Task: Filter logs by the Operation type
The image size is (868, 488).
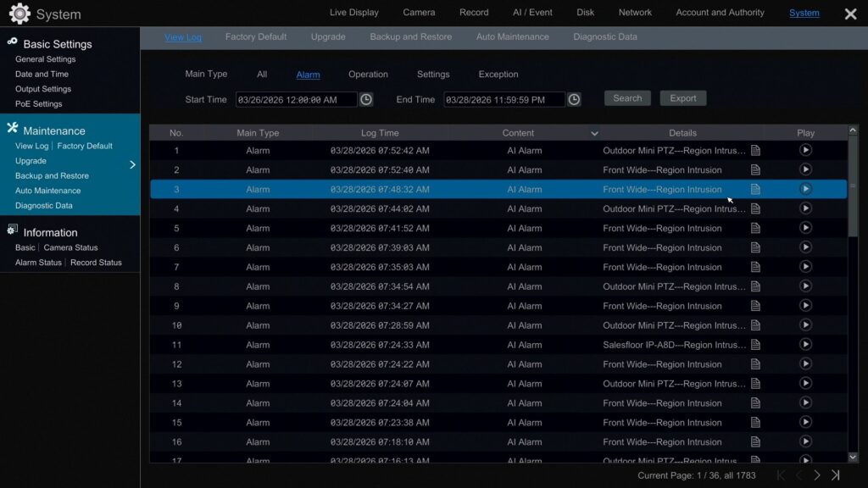Action: click(x=368, y=74)
